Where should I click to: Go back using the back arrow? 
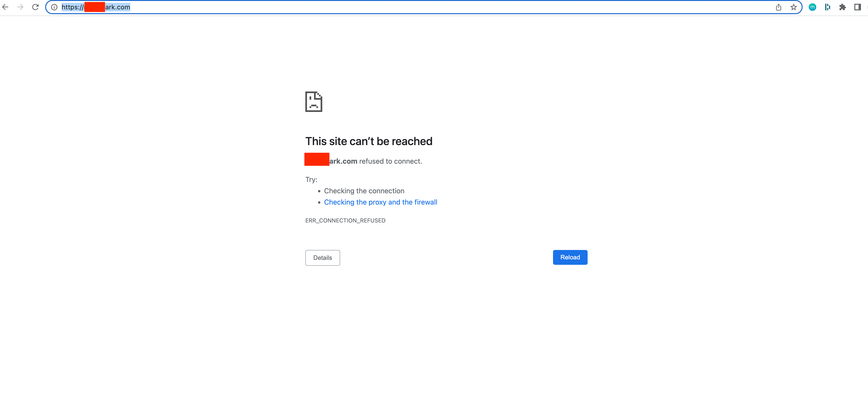5,7
